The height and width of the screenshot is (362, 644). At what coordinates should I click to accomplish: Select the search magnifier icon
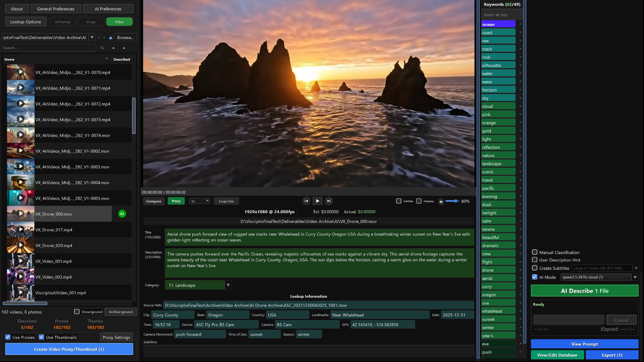(x=102, y=48)
